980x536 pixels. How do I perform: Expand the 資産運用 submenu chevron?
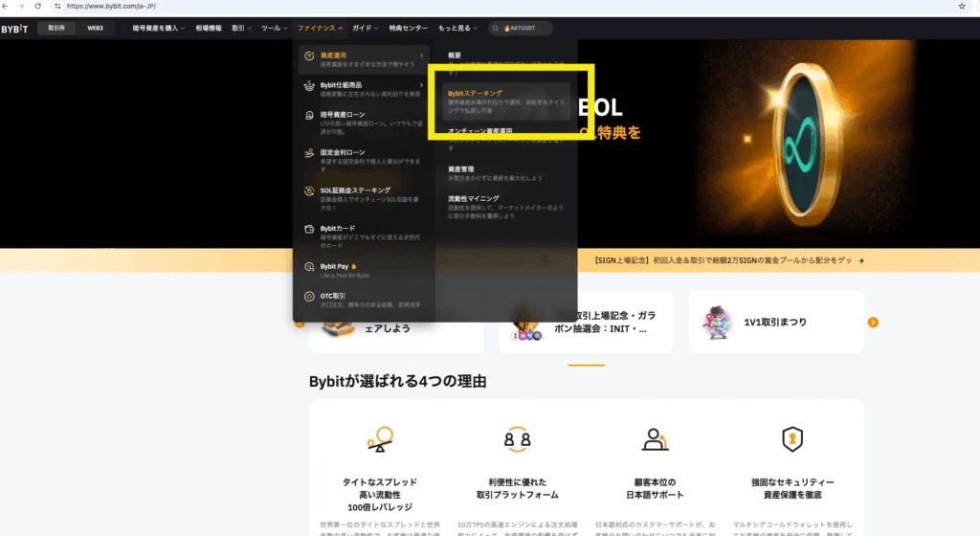tap(421, 56)
